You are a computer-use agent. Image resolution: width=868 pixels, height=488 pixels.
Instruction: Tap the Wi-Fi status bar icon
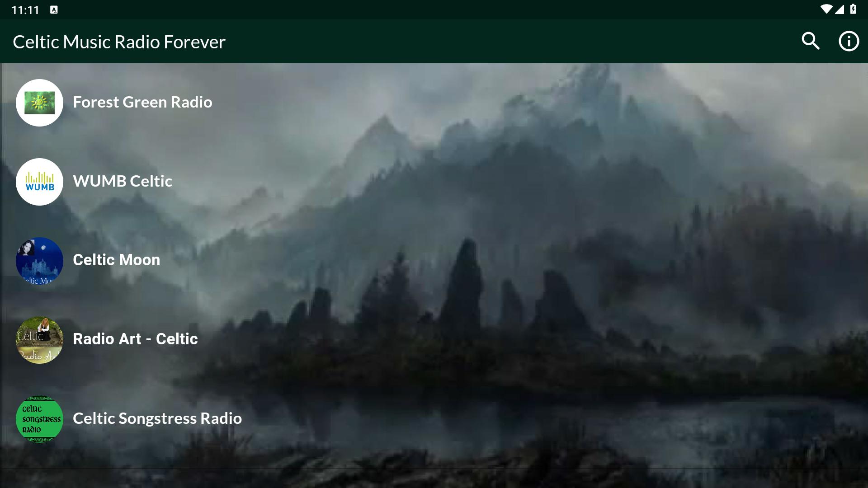tap(826, 9)
